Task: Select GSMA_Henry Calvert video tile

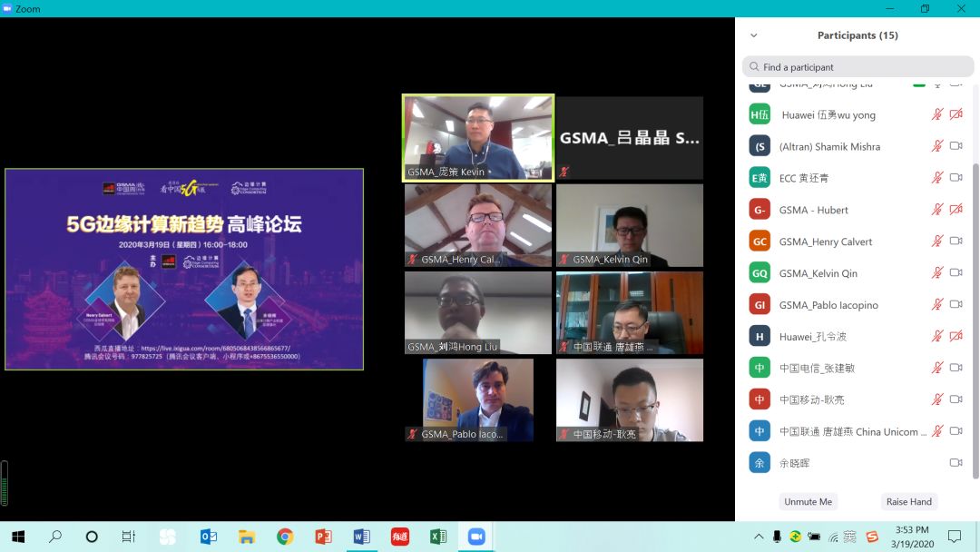Action: [478, 225]
